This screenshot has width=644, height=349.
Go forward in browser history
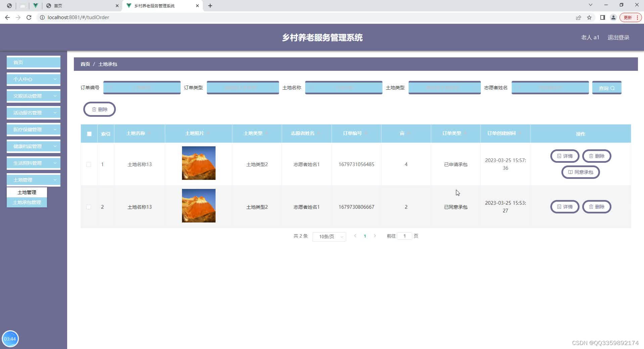pyautogui.click(x=18, y=17)
